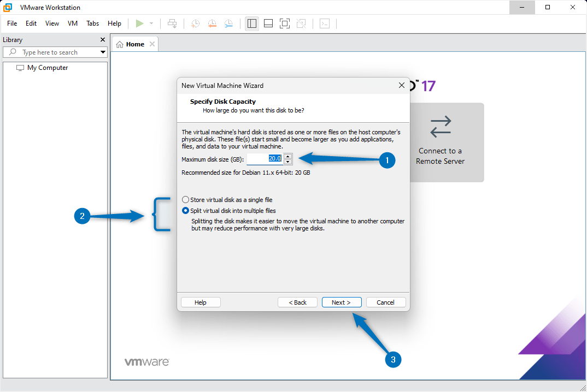Image resolution: width=587 pixels, height=392 pixels.
Task: Show or hide the thumbnail bar
Action: [268, 23]
